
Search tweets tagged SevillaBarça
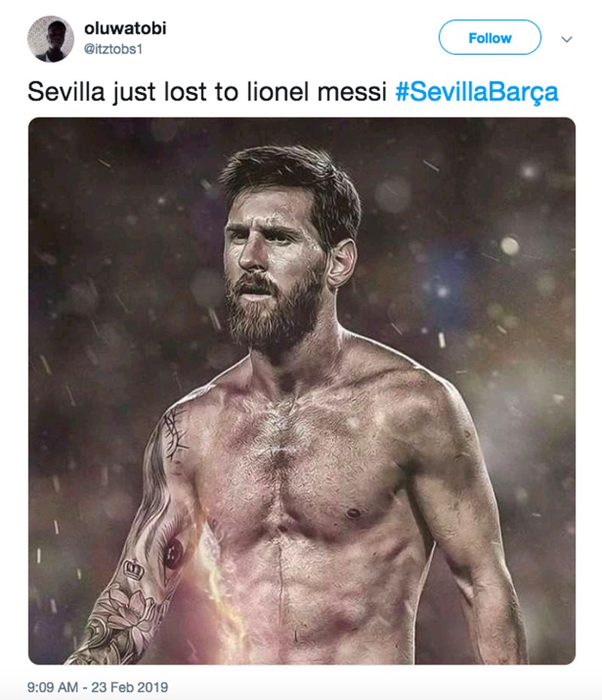tap(476, 93)
